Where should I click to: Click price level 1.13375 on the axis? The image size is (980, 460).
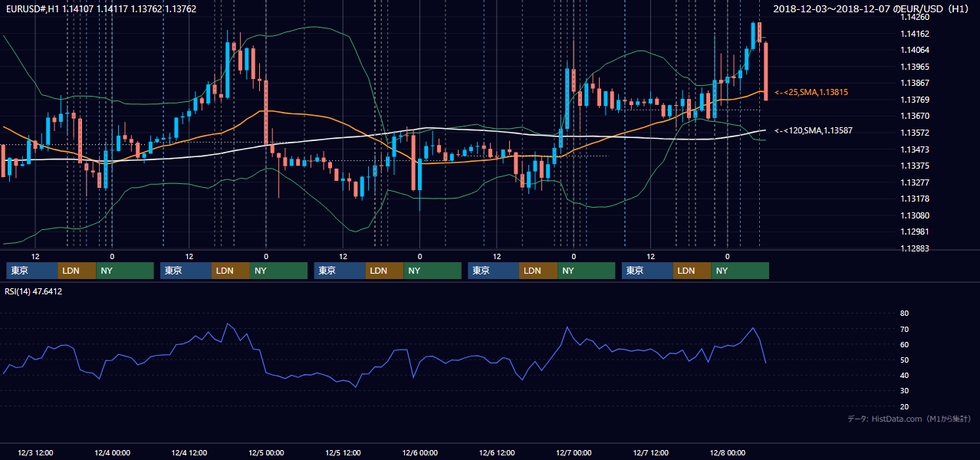coord(915,166)
